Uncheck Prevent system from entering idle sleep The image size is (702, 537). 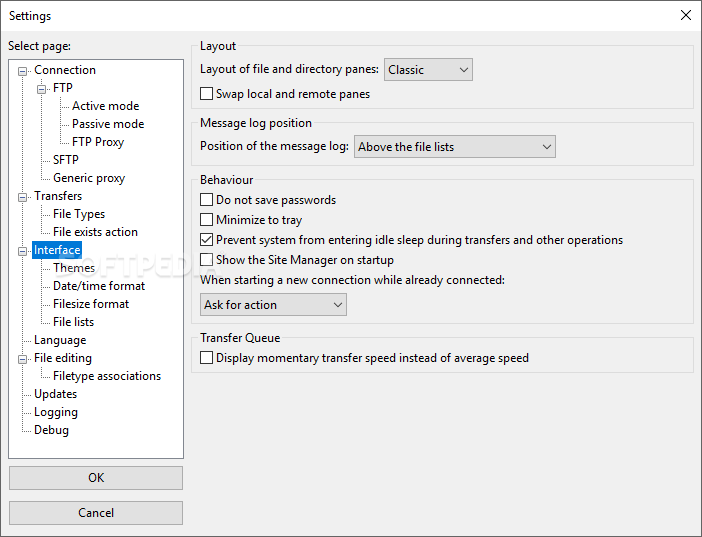pyautogui.click(x=207, y=240)
